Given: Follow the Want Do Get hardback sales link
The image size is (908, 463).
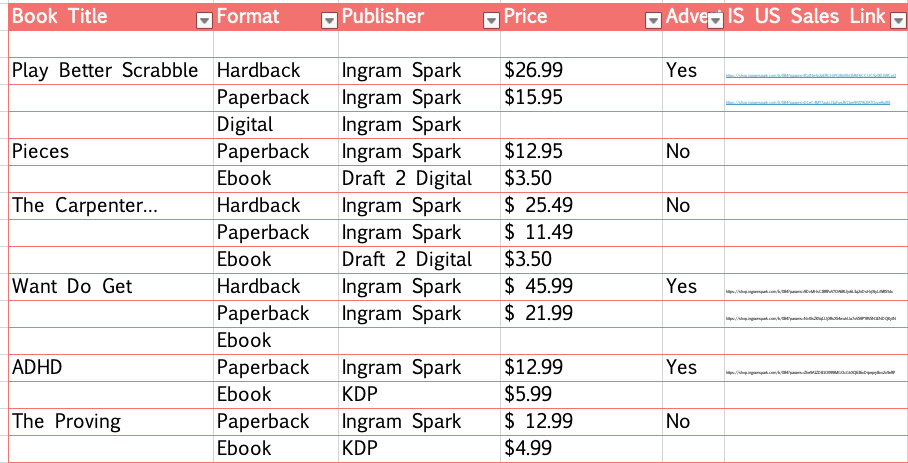Looking at the screenshot, I should (809, 292).
